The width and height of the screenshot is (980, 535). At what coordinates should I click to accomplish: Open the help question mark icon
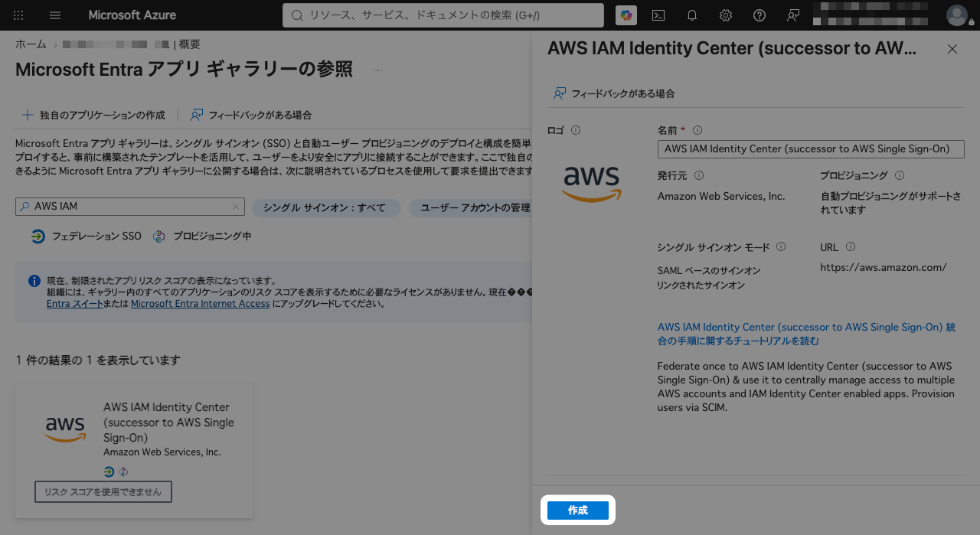point(759,15)
